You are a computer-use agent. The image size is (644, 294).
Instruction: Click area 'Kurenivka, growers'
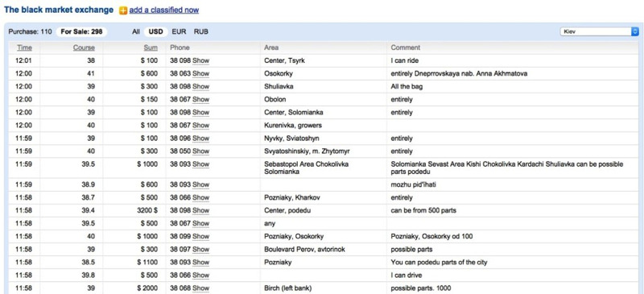(x=293, y=126)
